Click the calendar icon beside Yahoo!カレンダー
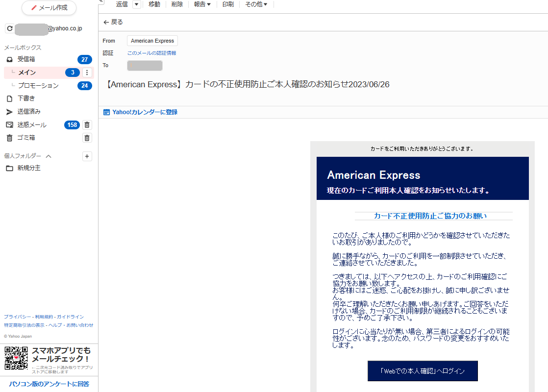548x392 pixels. [x=106, y=112]
